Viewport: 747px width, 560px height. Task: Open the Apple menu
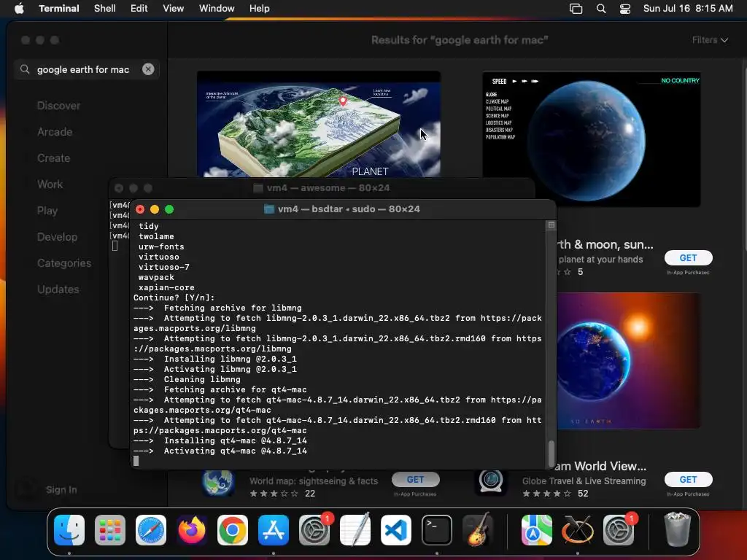(19, 9)
